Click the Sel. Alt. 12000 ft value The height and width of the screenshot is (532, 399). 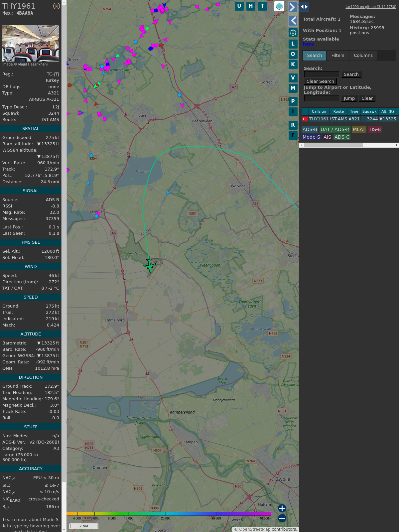tap(50, 251)
